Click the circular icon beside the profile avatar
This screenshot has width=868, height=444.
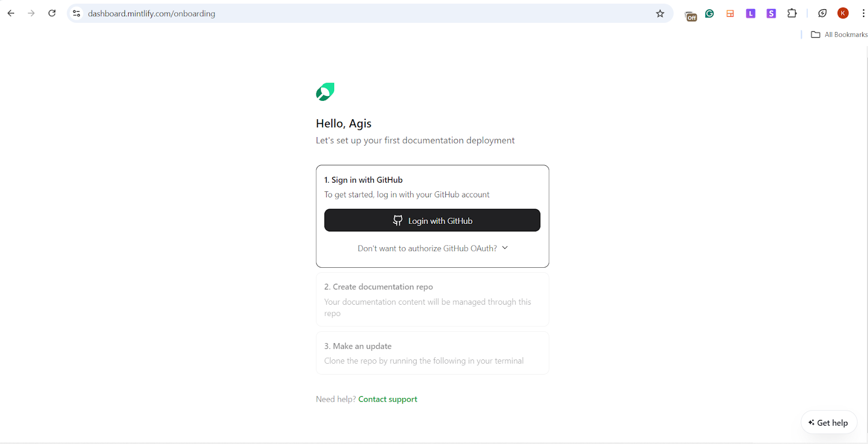point(822,14)
